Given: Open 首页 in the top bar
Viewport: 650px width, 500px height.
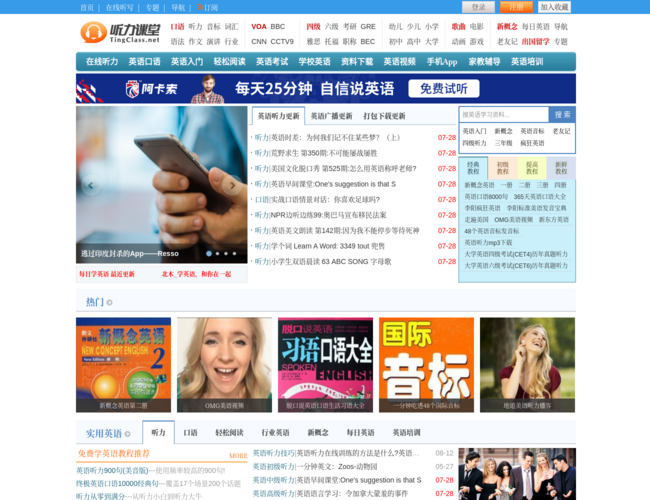Looking at the screenshot, I should pos(87,7).
